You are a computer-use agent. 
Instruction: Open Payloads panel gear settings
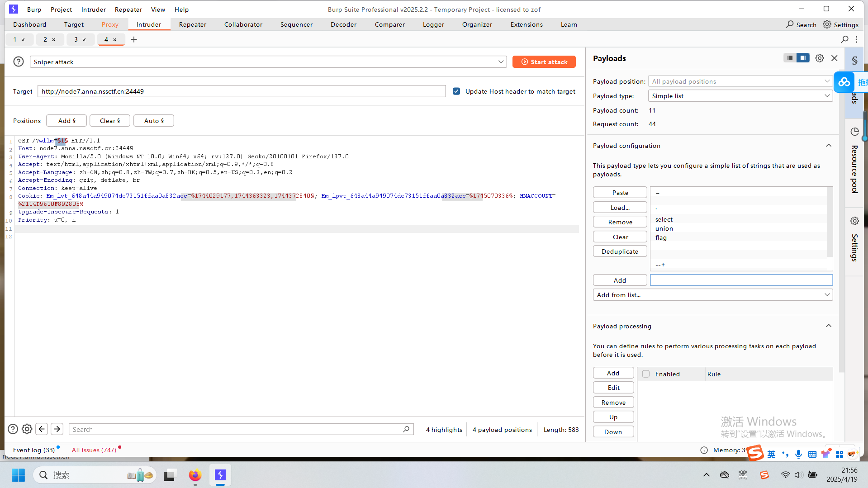(820, 58)
